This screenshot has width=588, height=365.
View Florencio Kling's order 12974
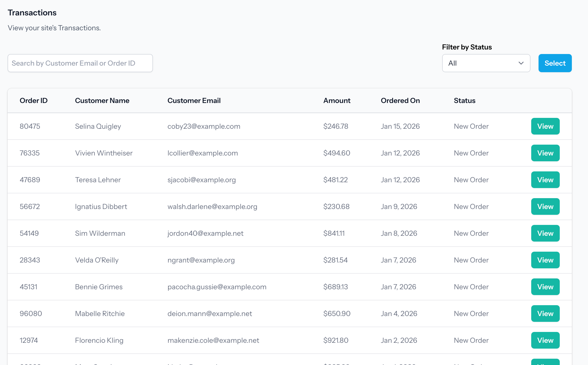(x=545, y=340)
